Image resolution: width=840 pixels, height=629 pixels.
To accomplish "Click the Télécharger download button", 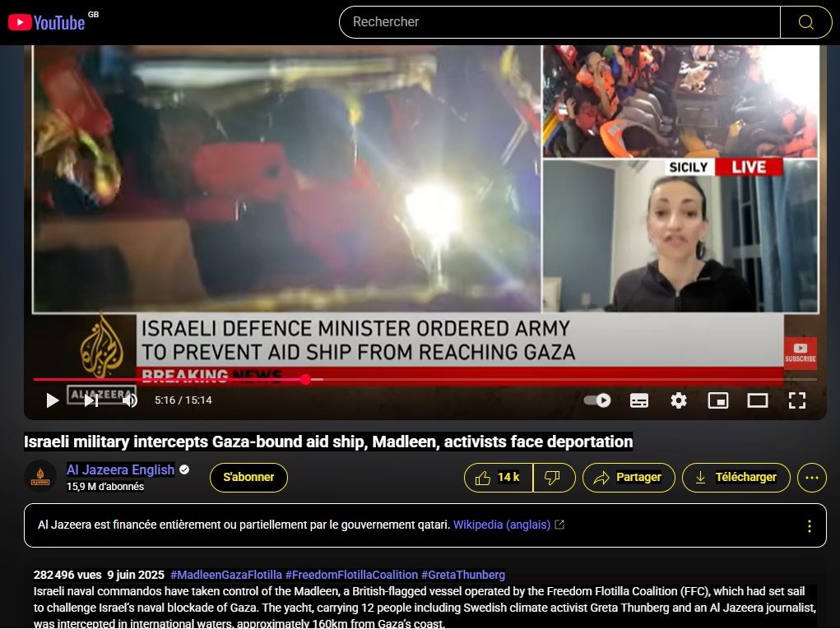I will 736,478.
